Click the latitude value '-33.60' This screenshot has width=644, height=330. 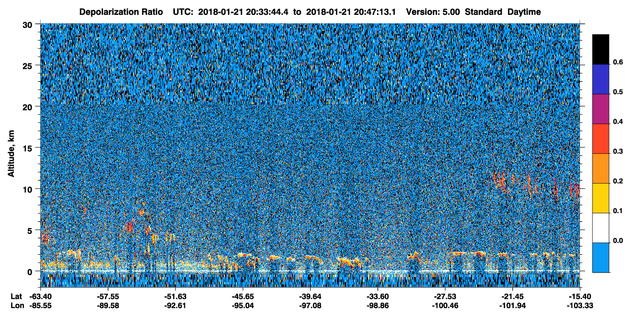[x=377, y=296]
